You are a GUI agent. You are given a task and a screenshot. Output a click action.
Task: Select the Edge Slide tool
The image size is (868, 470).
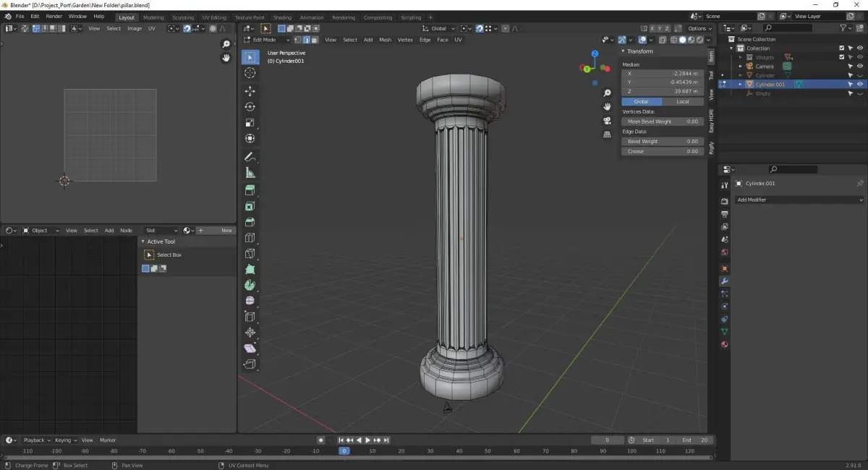tap(250, 317)
